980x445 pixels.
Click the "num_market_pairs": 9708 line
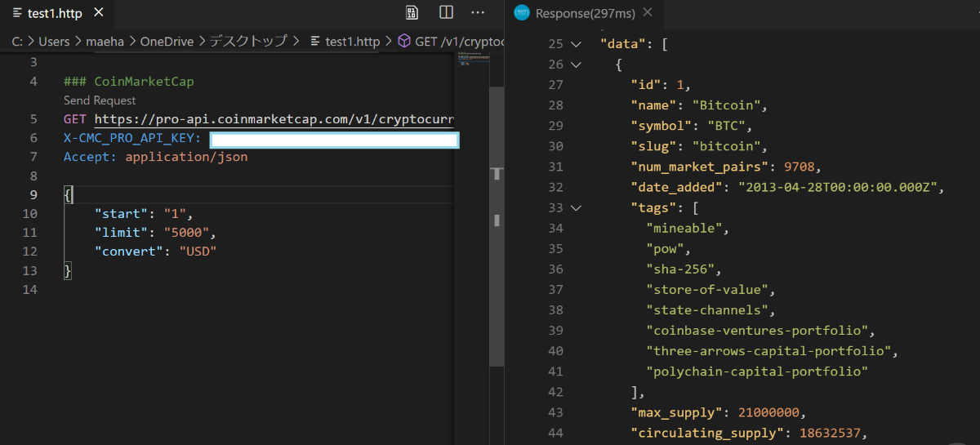725,167
